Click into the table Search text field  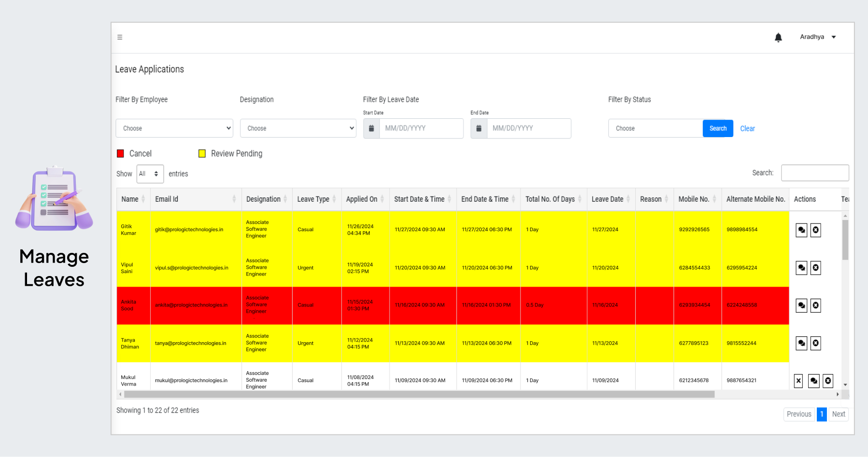(x=815, y=173)
